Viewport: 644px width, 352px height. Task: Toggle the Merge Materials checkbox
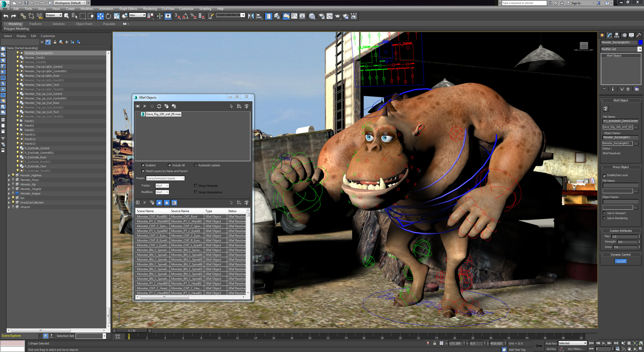(196, 185)
